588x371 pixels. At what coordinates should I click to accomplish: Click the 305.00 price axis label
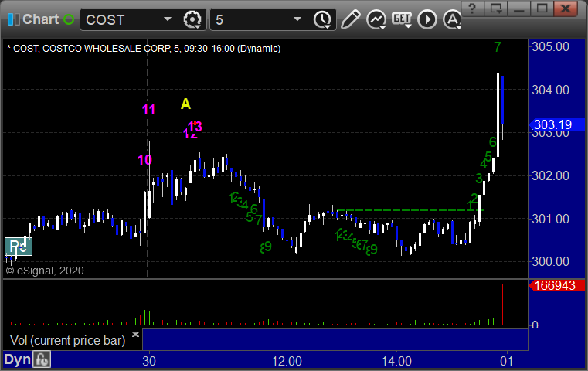[550, 47]
